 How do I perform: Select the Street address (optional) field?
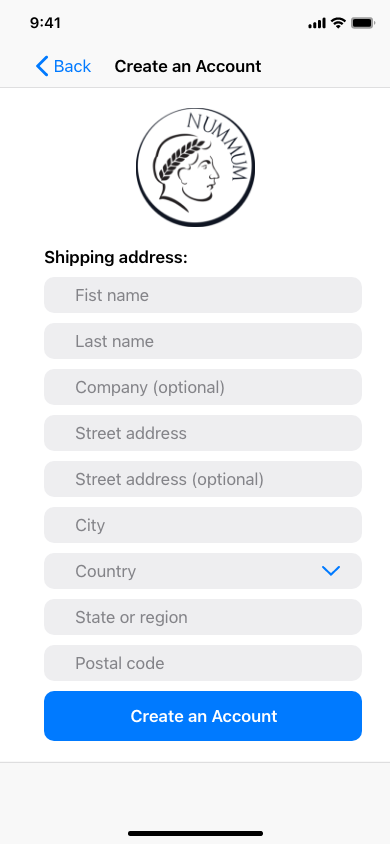[x=203, y=479]
